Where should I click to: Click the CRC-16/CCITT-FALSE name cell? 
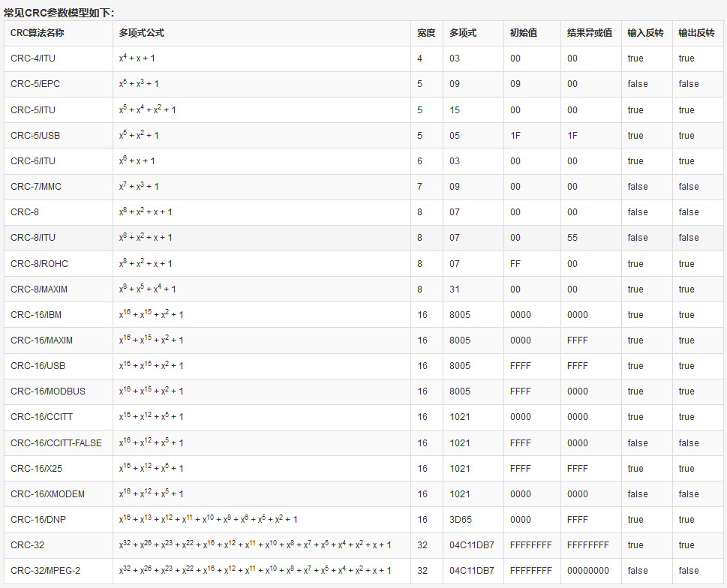[x=56, y=443]
